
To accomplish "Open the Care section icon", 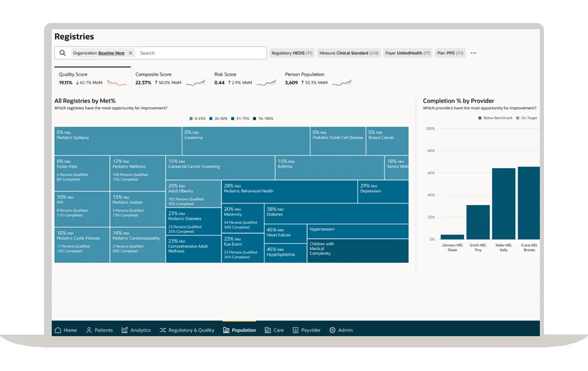I will click(267, 330).
